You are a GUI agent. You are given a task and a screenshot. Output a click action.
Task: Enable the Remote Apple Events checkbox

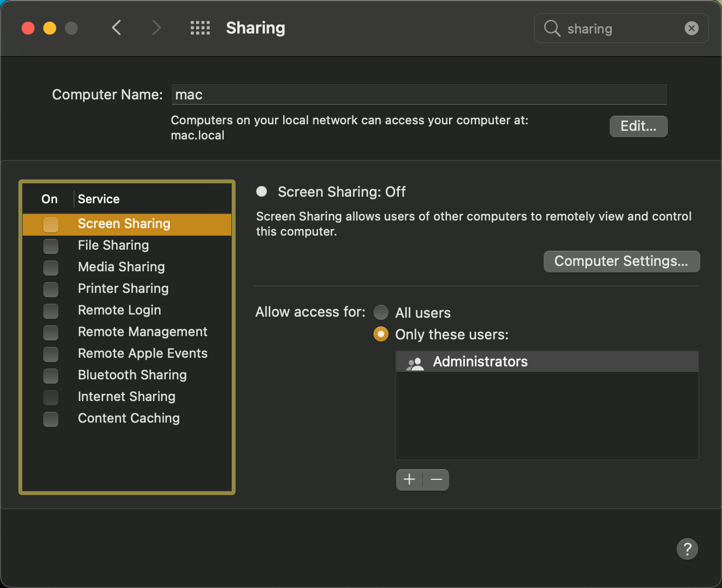51,354
